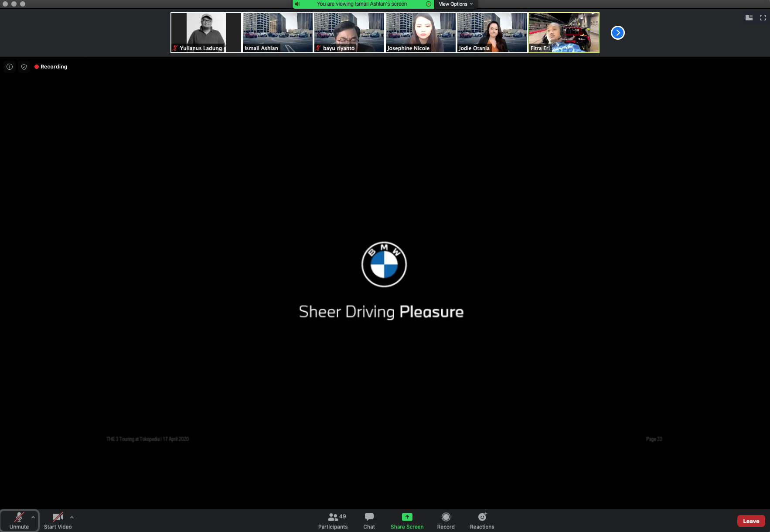
Task: Unmute the microphone
Action: pyautogui.click(x=19, y=521)
